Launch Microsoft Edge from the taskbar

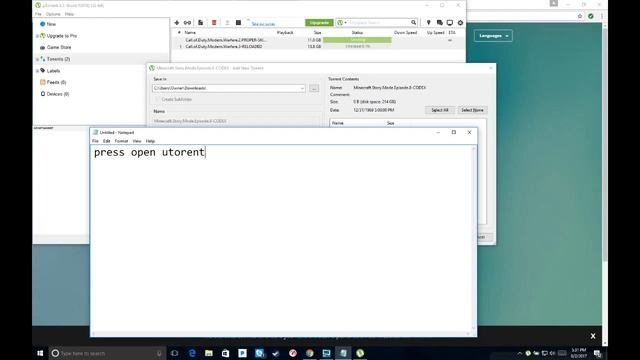pos(192,353)
